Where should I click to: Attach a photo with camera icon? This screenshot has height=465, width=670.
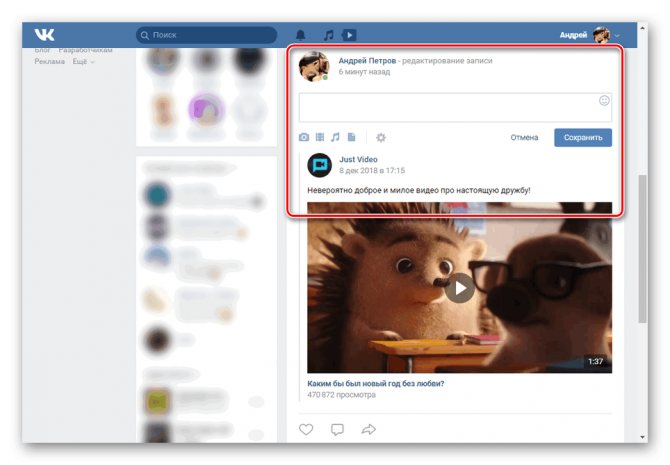pyautogui.click(x=304, y=137)
